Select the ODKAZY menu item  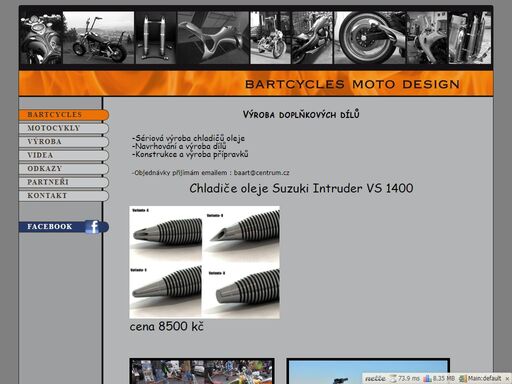coord(64,169)
